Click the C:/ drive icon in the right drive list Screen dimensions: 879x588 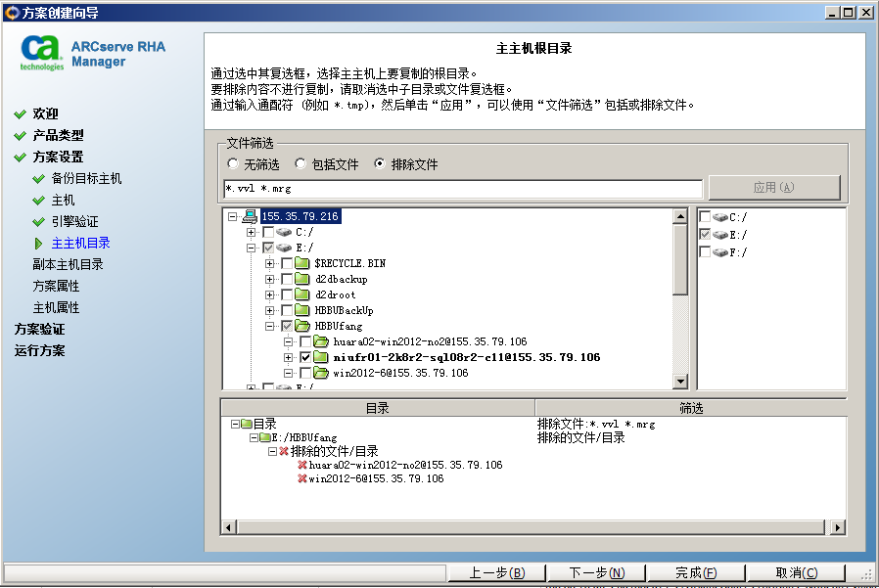click(x=720, y=217)
